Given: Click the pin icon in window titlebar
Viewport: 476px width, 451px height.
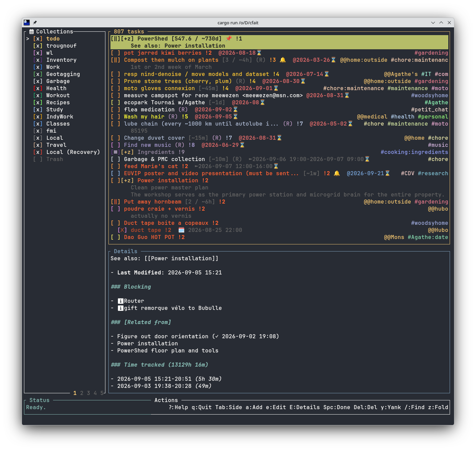Looking at the screenshot, I should (35, 23).
